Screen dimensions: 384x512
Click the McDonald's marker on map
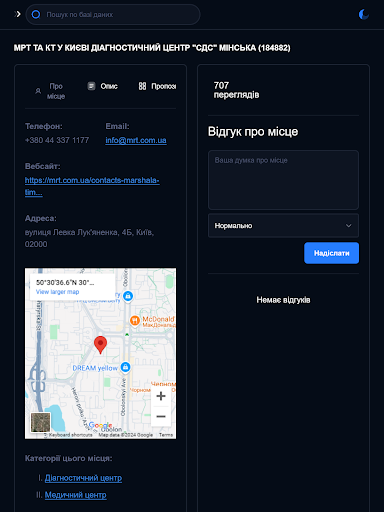tap(135, 321)
